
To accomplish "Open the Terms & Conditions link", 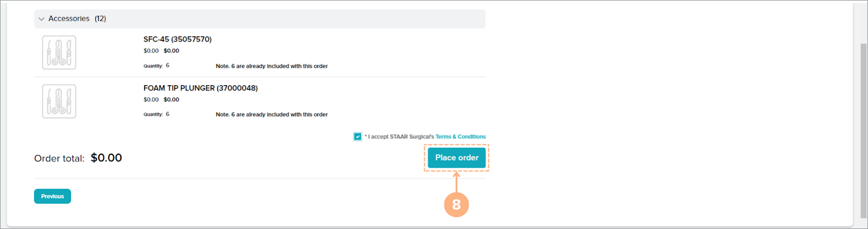I will [x=460, y=137].
